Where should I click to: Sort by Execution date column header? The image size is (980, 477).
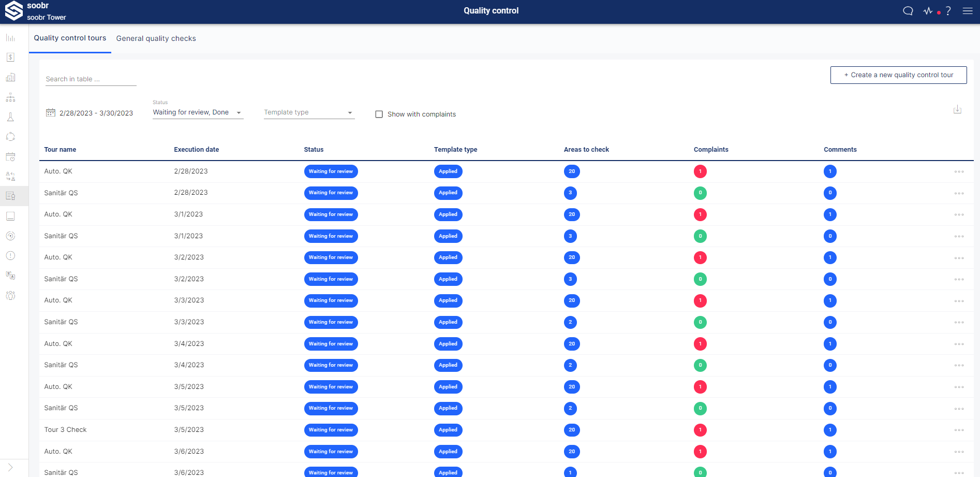click(196, 150)
